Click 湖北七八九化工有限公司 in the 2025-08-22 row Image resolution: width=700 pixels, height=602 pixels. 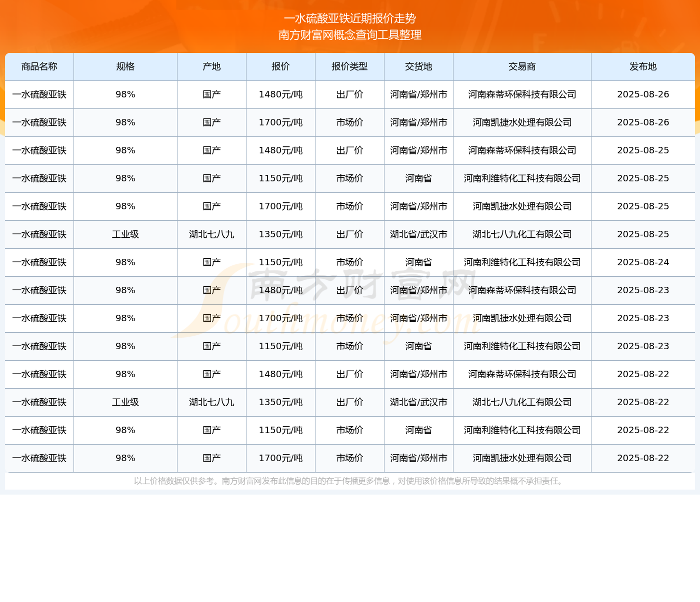coord(522,402)
